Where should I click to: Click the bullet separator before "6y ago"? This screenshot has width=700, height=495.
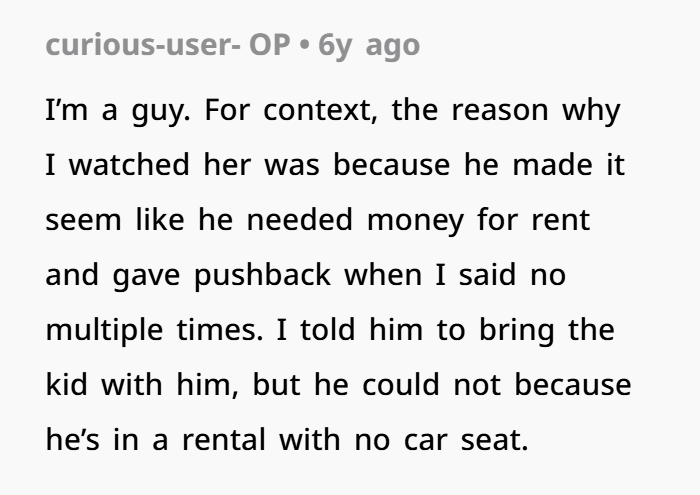click(x=304, y=46)
